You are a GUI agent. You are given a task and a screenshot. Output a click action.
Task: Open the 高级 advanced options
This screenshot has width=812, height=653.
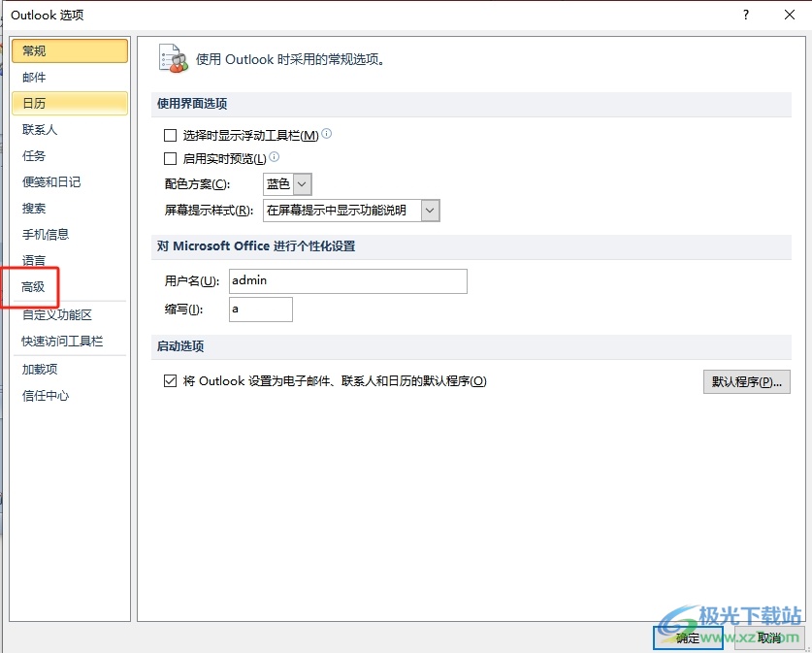click(x=70, y=287)
